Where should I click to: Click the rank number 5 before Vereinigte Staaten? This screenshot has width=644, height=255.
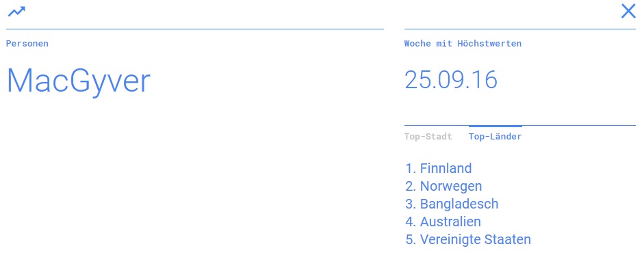[411, 239]
